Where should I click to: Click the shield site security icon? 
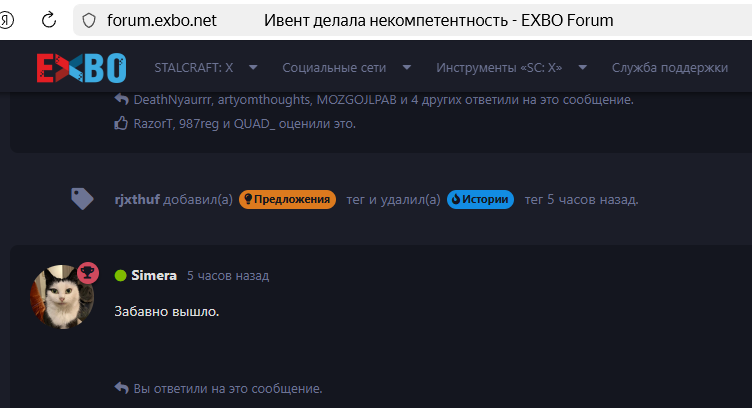pos(89,20)
